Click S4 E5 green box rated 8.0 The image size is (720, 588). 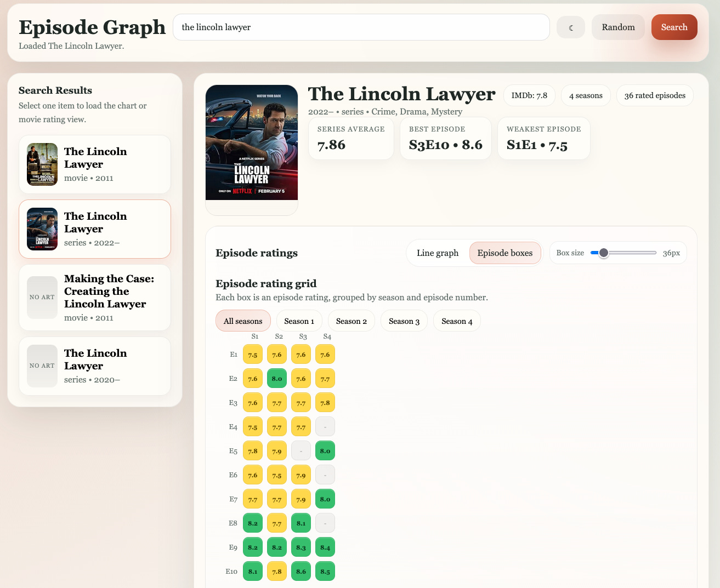coord(325,451)
